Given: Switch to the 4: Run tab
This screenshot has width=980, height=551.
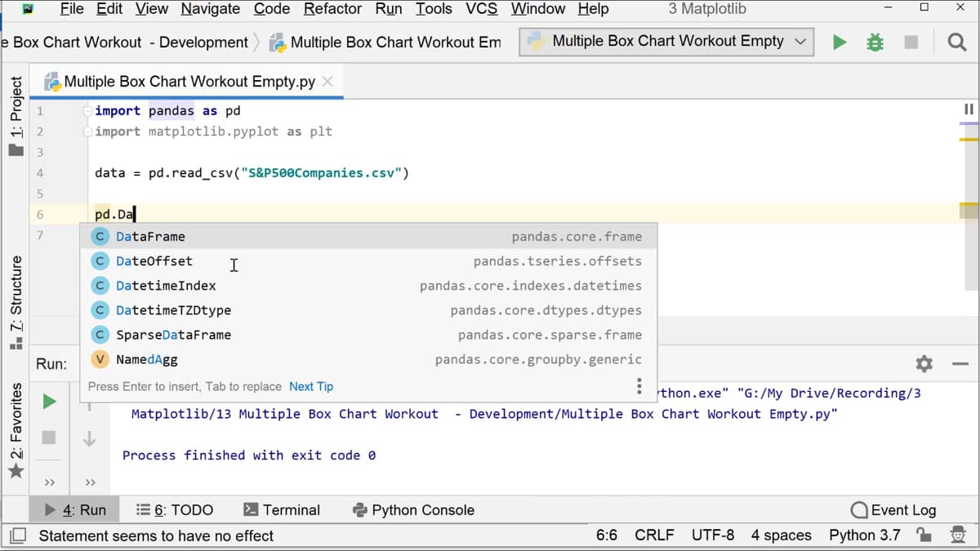Looking at the screenshot, I should (75, 510).
